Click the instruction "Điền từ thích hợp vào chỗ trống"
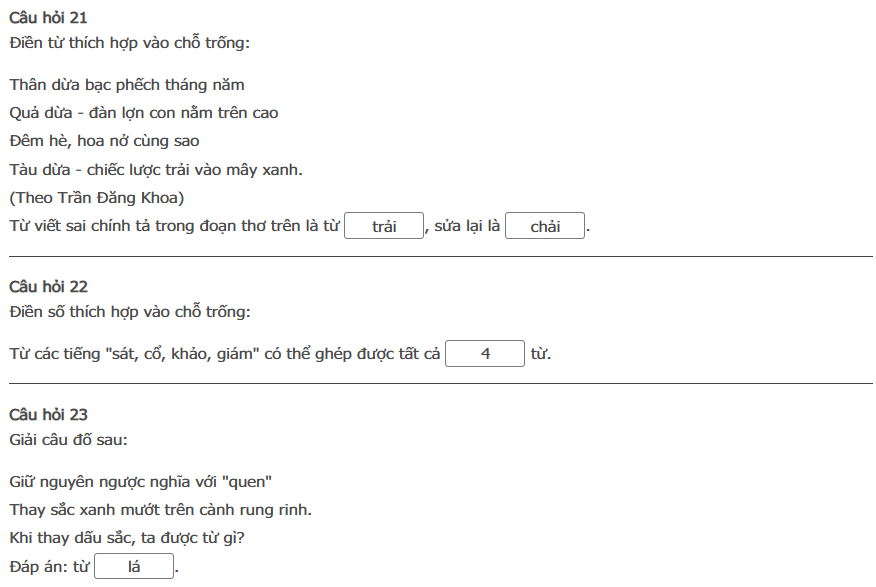Image resolution: width=876 pixels, height=587 pixels. coord(130,43)
